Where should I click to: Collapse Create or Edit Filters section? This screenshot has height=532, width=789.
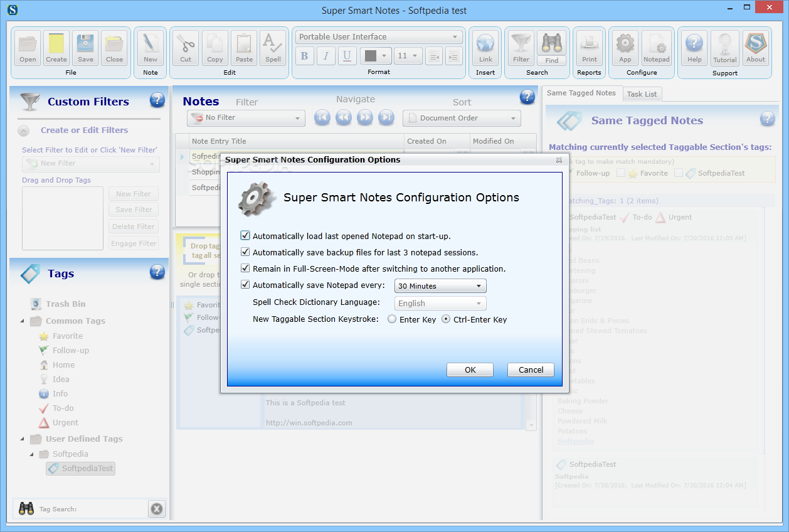click(23, 131)
